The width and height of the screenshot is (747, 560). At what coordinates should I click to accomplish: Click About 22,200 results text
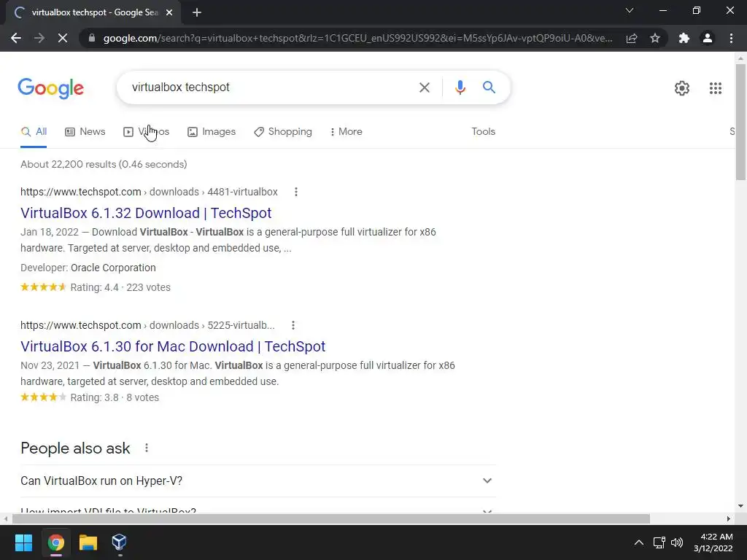click(104, 164)
